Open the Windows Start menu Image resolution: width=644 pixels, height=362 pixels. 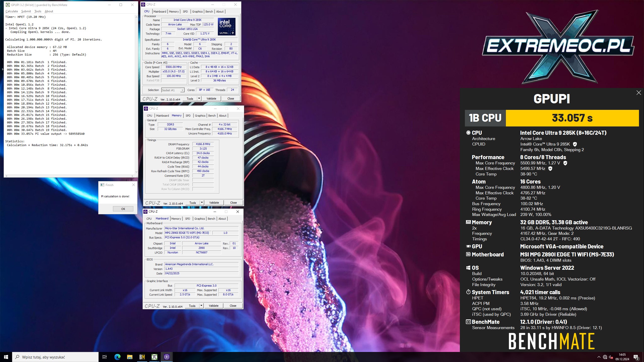[x=6, y=357]
